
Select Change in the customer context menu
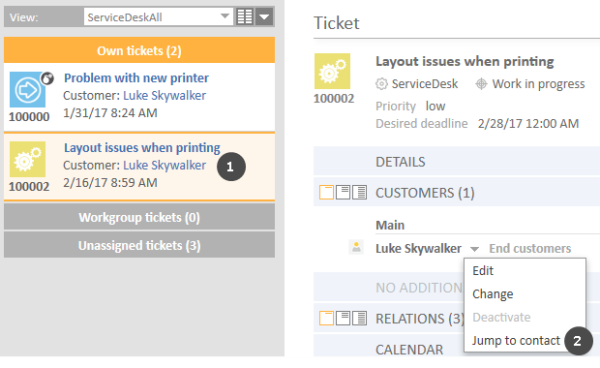493,294
